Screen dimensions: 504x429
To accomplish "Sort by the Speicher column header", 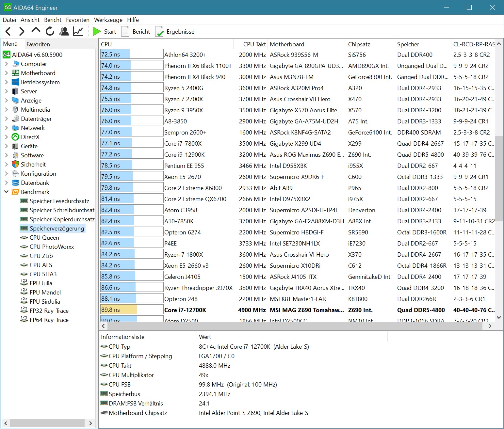I will tap(423, 44).
